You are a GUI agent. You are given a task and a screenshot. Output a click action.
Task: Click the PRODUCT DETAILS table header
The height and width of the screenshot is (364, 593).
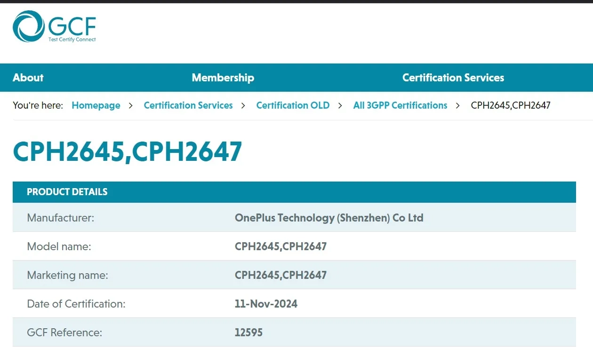pyautogui.click(x=67, y=192)
